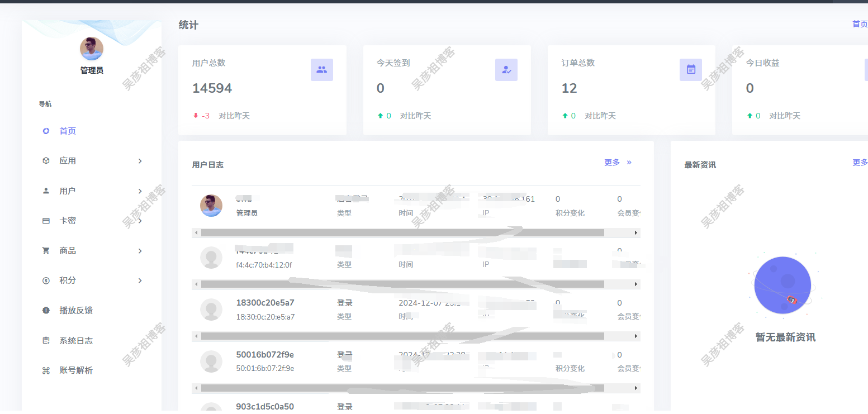
Task: Click the 用户 person icon in sidebar
Action: pyautogui.click(x=46, y=191)
